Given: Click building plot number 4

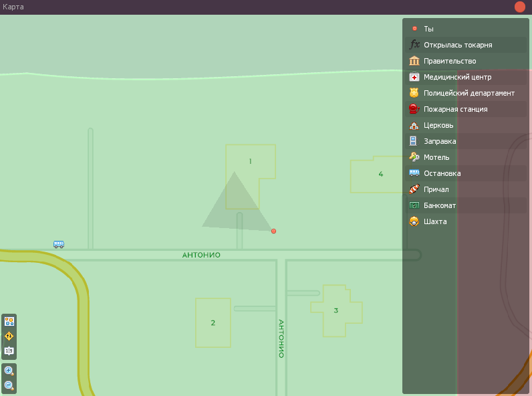Looking at the screenshot, I should click(381, 174).
